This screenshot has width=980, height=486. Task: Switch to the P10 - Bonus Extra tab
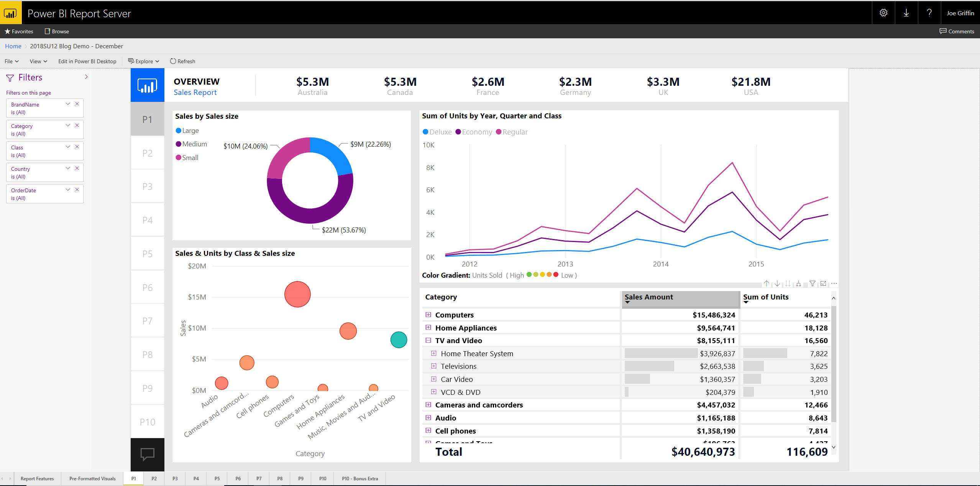360,479
